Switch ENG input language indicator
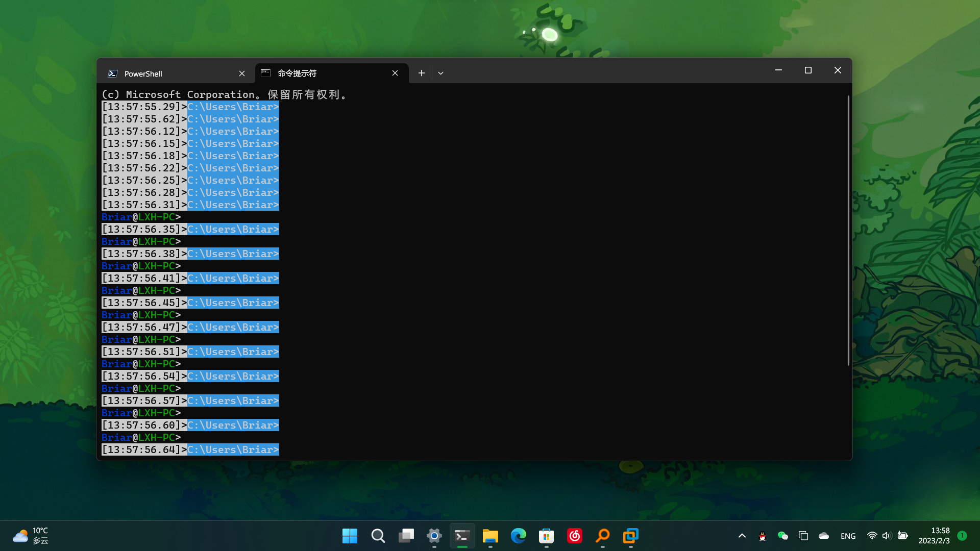The height and width of the screenshot is (551, 980). (848, 536)
